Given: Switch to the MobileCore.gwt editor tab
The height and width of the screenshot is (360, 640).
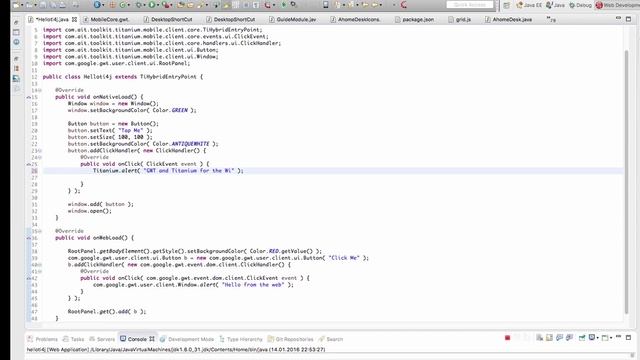Looking at the screenshot, I should tap(107, 19).
